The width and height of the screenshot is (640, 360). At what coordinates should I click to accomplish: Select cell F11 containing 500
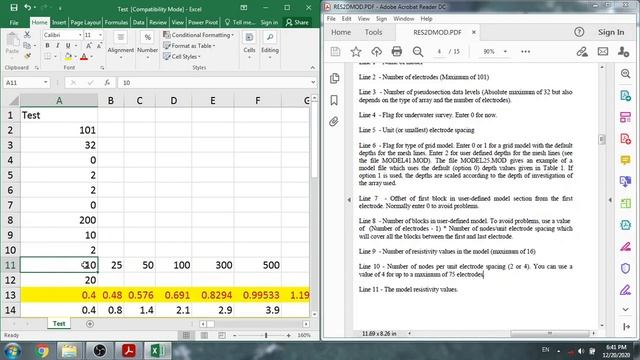pos(257,265)
